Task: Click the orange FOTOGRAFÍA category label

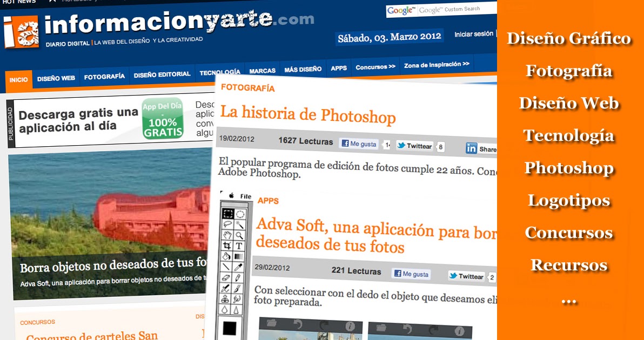Action: click(247, 88)
